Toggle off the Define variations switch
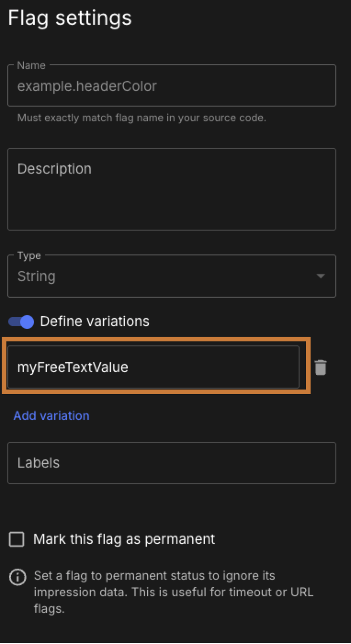The width and height of the screenshot is (351, 644). (20, 322)
